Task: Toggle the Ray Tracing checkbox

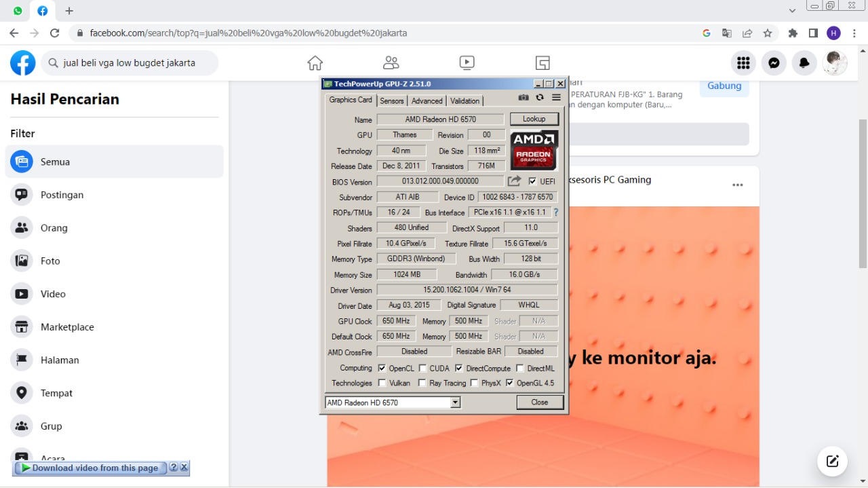Action: [422, 383]
